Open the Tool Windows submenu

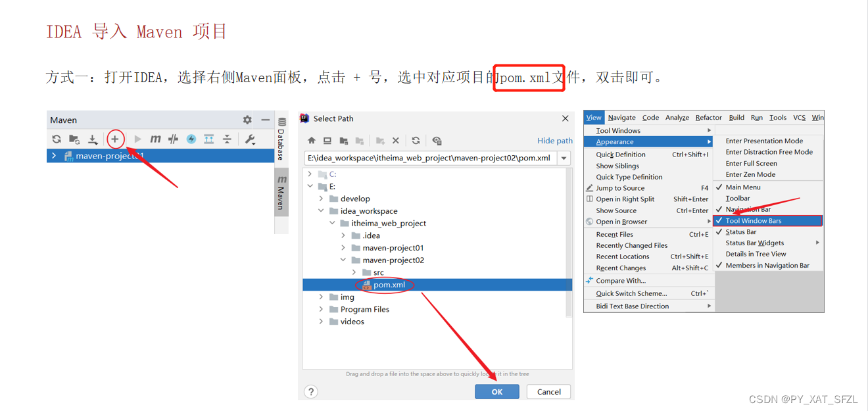click(x=648, y=130)
